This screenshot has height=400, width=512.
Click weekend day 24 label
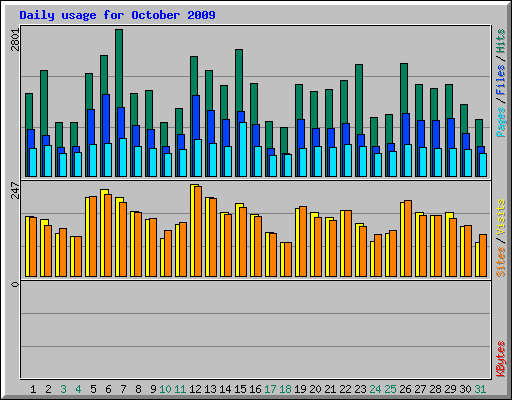tap(375, 389)
